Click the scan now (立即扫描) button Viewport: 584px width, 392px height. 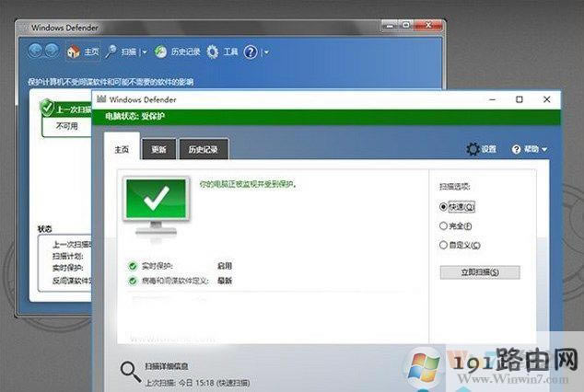(479, 272)
